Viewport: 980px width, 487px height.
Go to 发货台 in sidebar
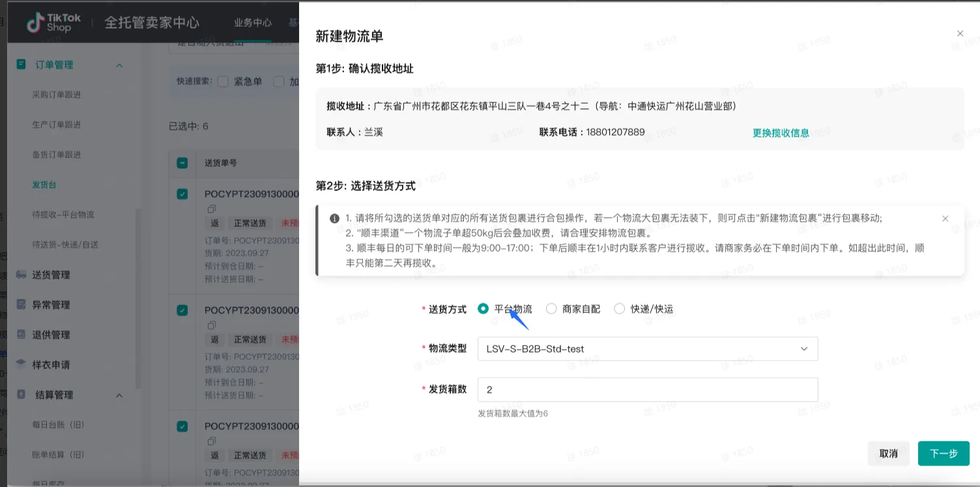tap(44, 184)
